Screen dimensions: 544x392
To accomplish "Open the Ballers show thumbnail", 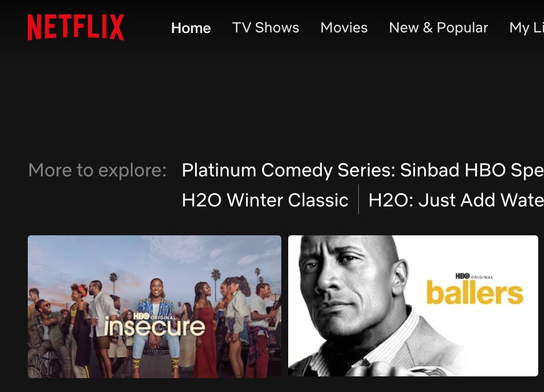I will pyautogui.click(x=413, y=306).
